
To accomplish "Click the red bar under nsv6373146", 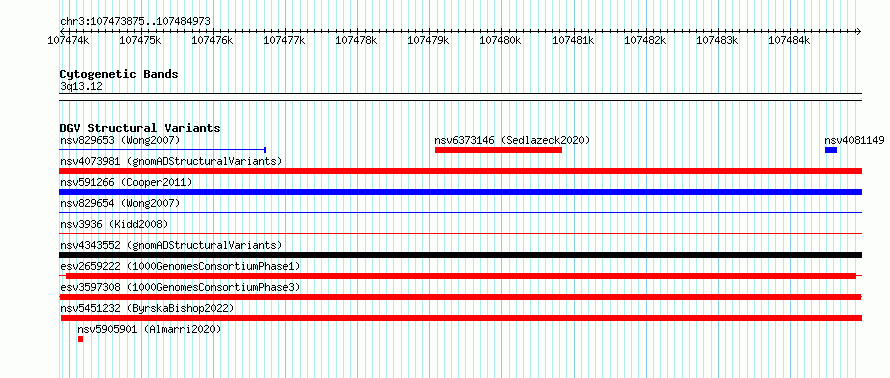I will coord(498,150).
